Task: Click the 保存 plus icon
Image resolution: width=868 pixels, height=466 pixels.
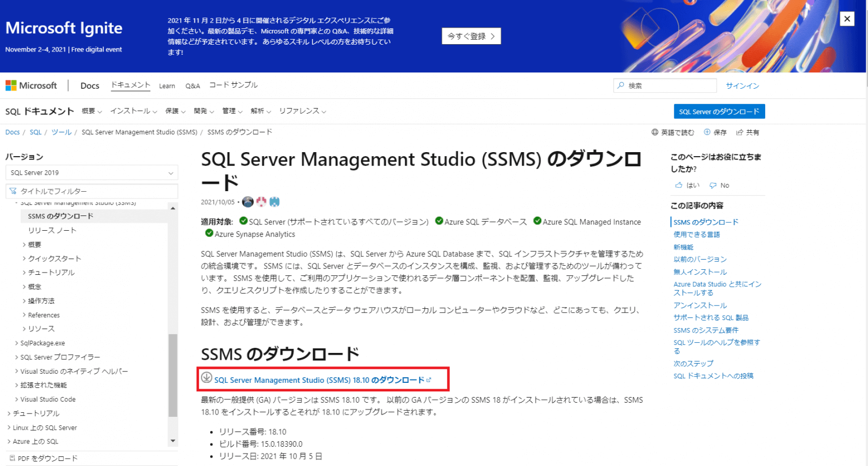Action: (707, 132)
